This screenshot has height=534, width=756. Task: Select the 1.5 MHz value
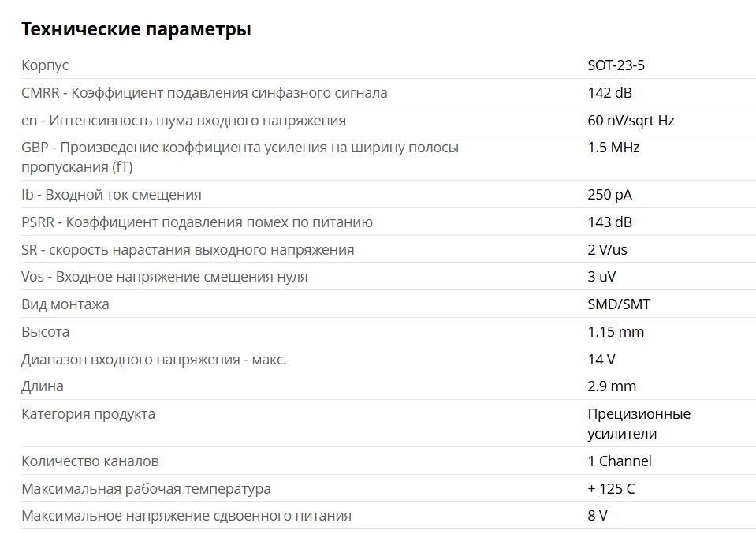(x=613, y=148)
